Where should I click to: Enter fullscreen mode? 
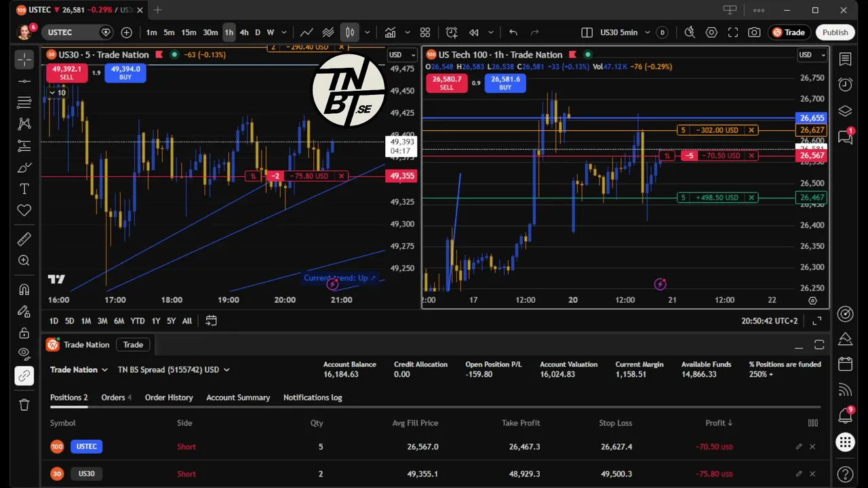pyautogui.click(x=733, y=33)
